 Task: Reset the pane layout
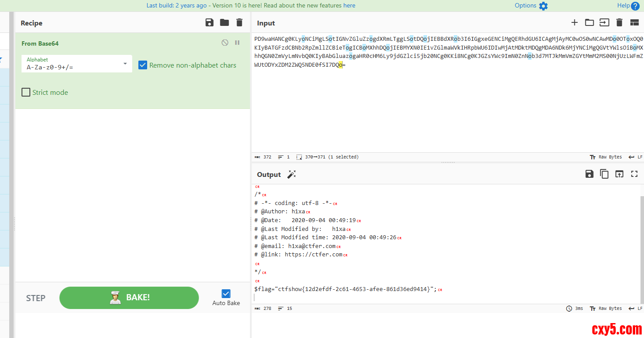pos(634,23)
